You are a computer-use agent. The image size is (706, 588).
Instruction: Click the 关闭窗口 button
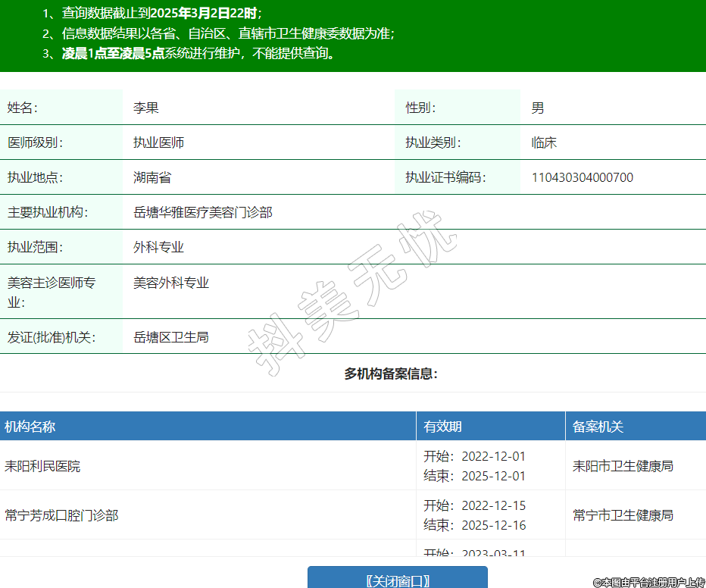point(397,580)
